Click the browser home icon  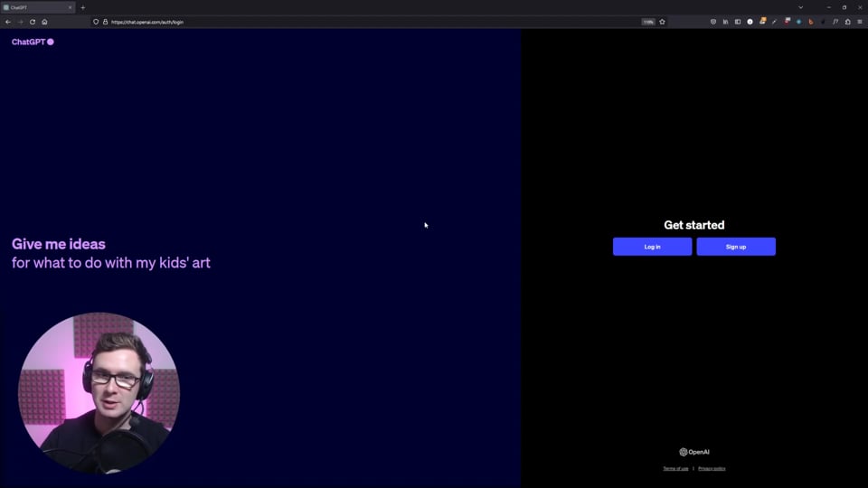click(44, 22)
